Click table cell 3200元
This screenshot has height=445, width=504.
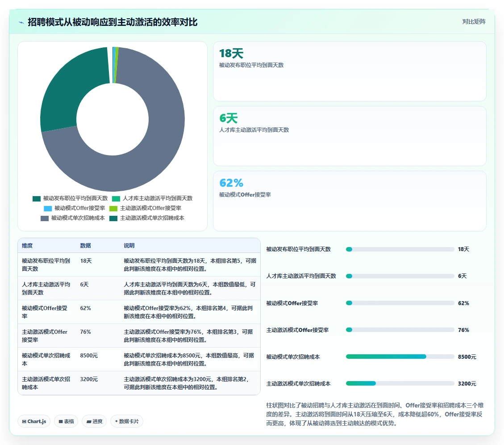tap(89, 379)
